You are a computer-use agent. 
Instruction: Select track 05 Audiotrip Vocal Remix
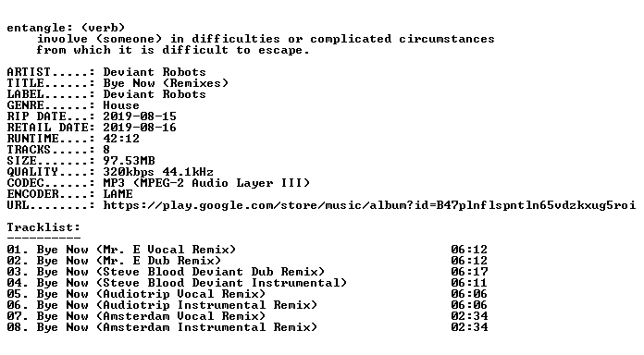coord(247,294)
